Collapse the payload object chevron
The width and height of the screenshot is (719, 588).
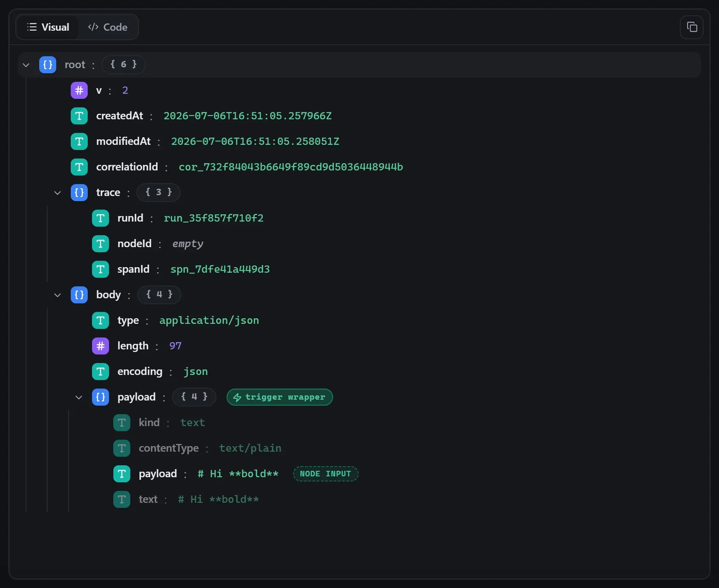79,397
